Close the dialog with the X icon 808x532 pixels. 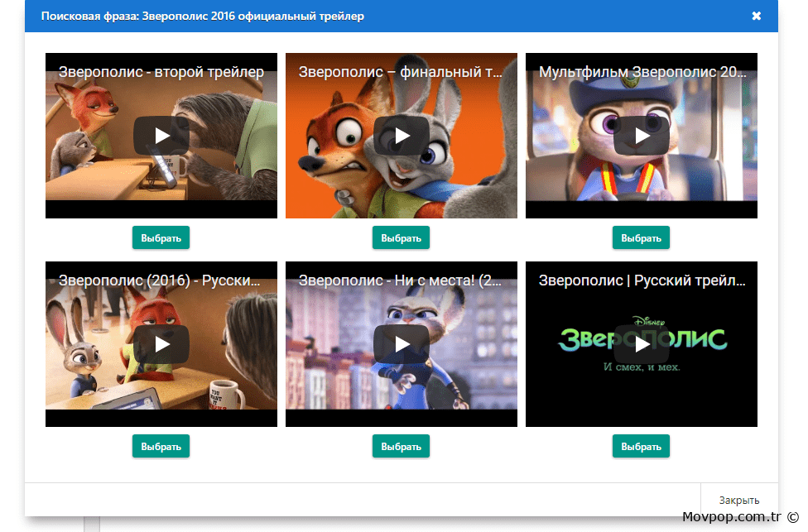[x=757, y=16]
